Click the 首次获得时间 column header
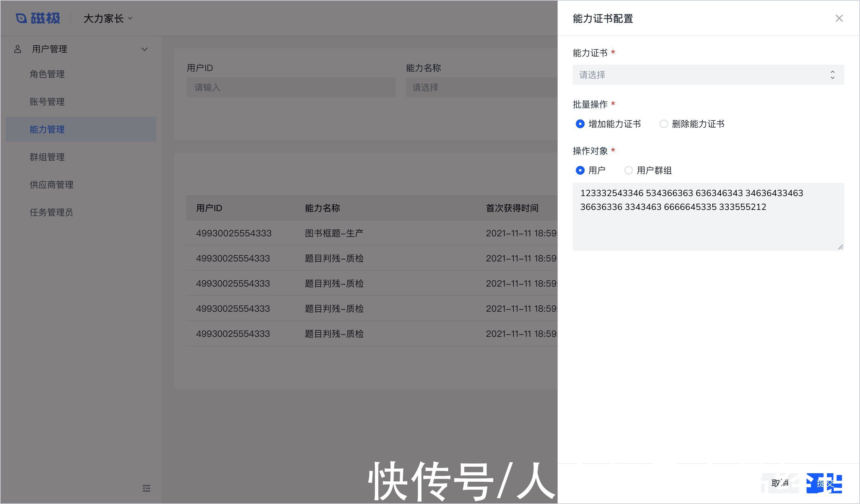The image size is (860, 504). pos(512,208)
